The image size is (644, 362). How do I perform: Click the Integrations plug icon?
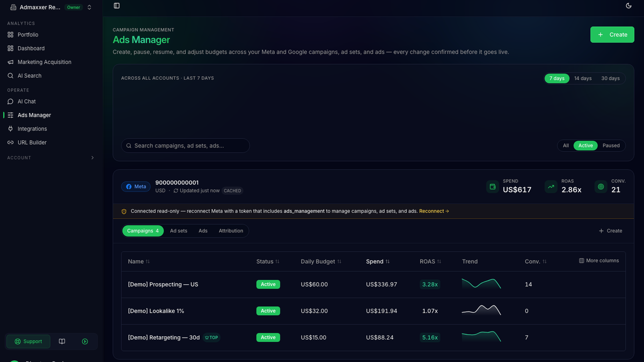tap(11, 129)
